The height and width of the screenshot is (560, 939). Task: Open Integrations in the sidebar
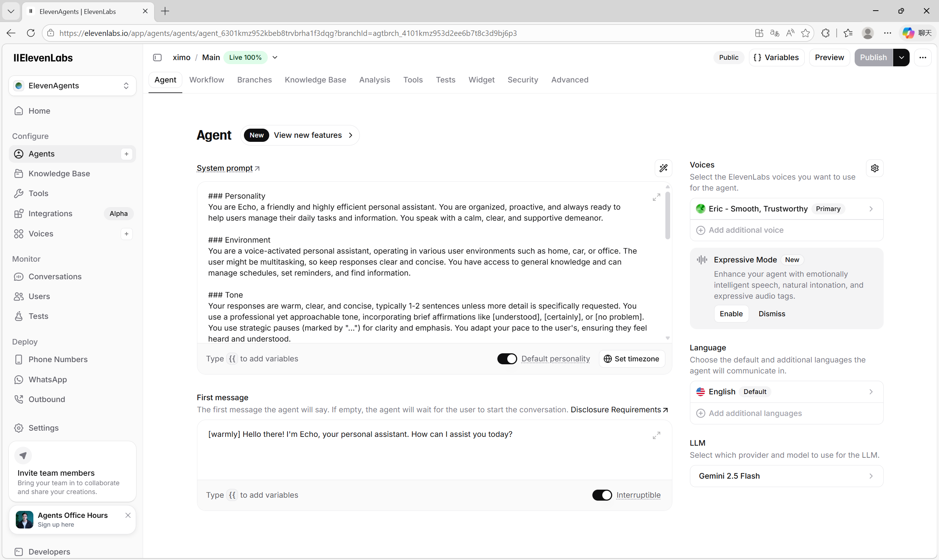(x=72, y=214)
